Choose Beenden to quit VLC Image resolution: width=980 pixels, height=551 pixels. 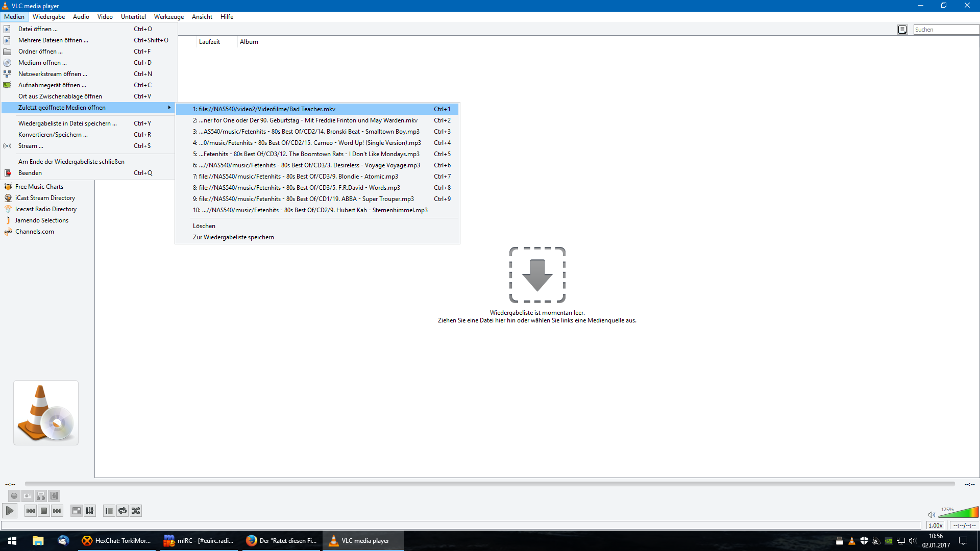89,173
